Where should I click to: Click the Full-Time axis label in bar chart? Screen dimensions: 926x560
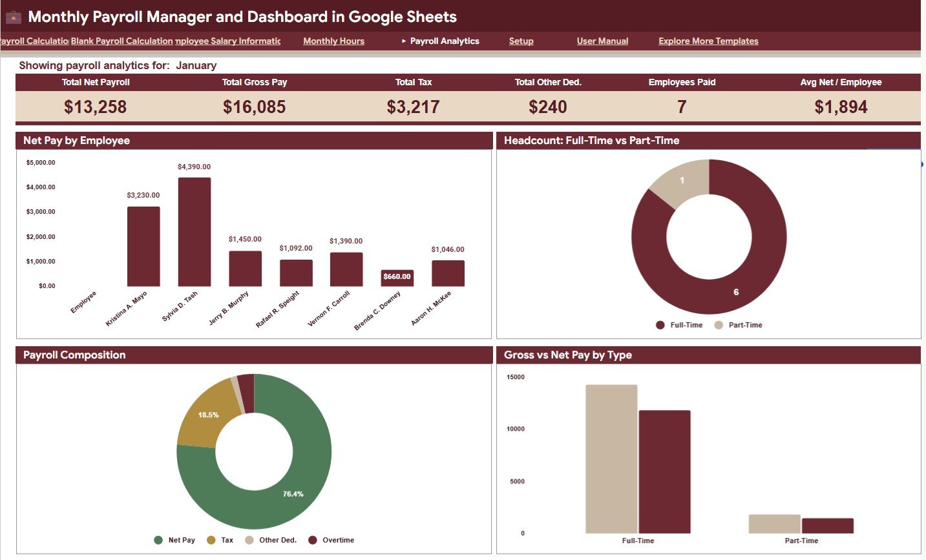(x=638, y=541)
